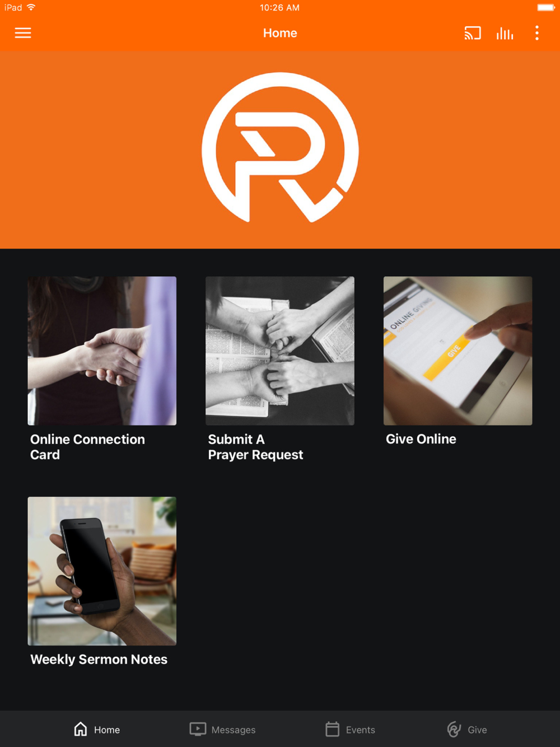Image resolution: width=560 pixels, height=747 pixels.
Task: Click the Weekly Sermon Notes title
Action: click(x=99, y=660)
